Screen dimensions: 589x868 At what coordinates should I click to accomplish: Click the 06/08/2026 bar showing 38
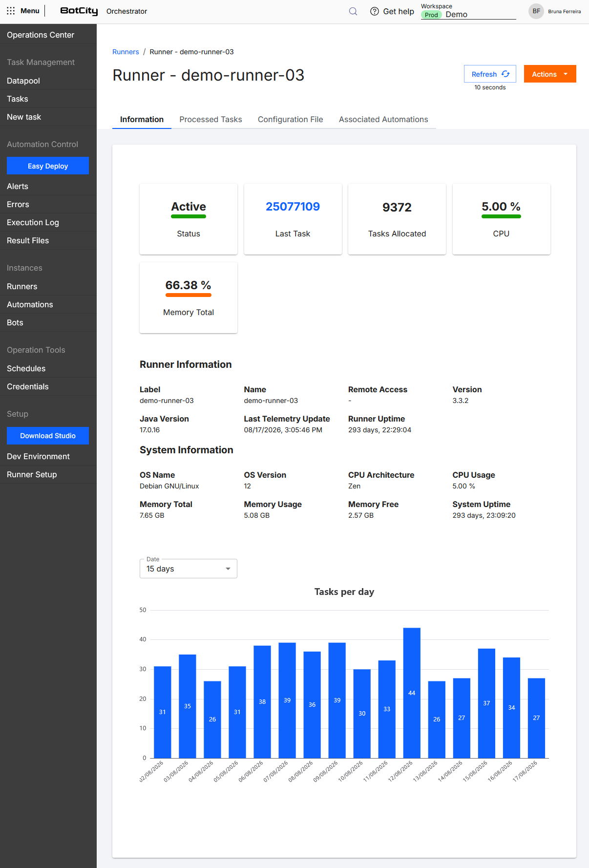[x=262, y=702]
